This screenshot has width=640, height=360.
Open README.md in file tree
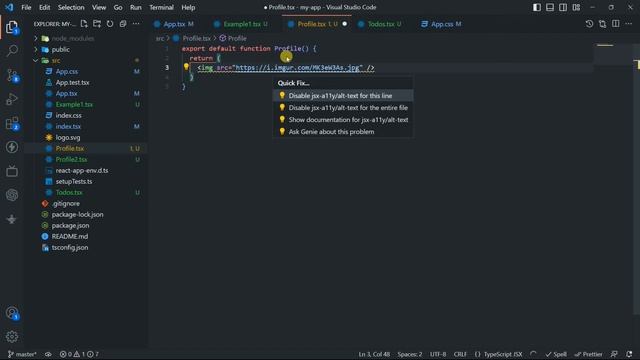pos(69,236)
